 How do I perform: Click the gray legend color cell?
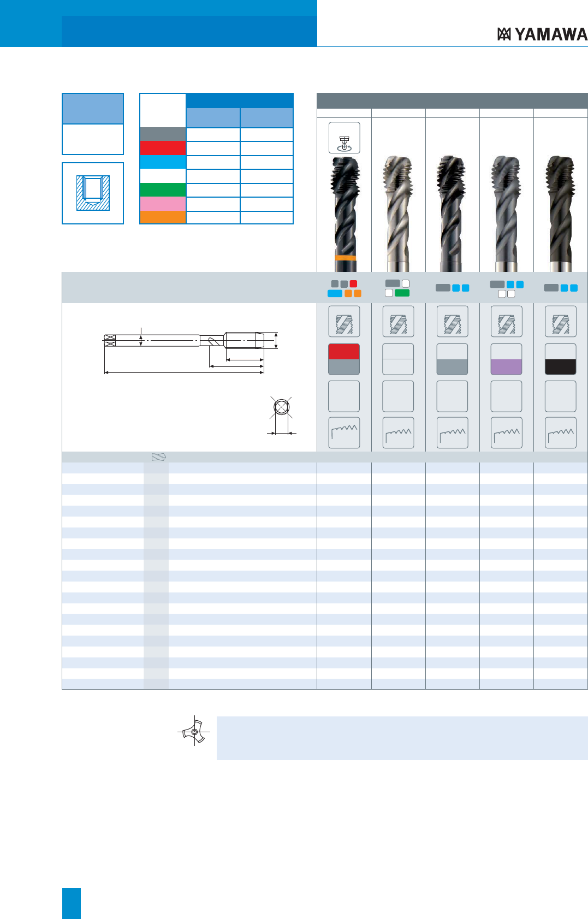click(x=163, y=134)
